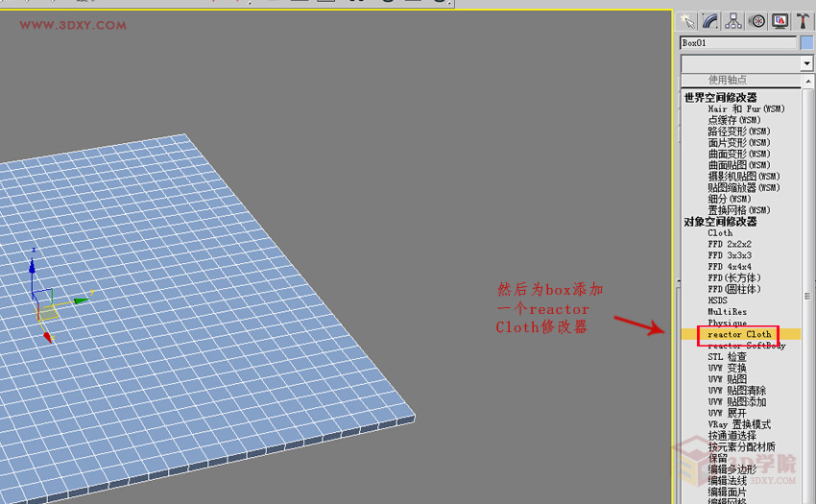Click the Modifier List combo box field
Screen dimensions: 816x504
click(740, 63)
